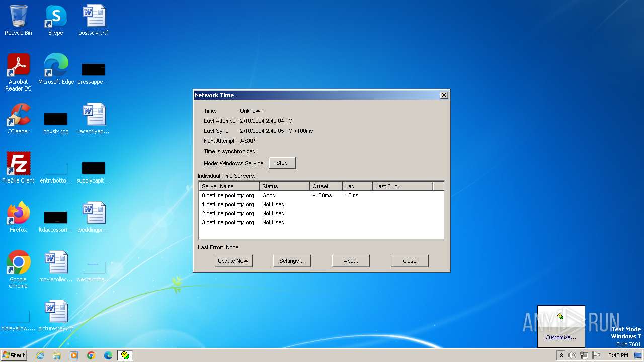
Task: Open the Settings... dialog
Action: coord(292,261)
